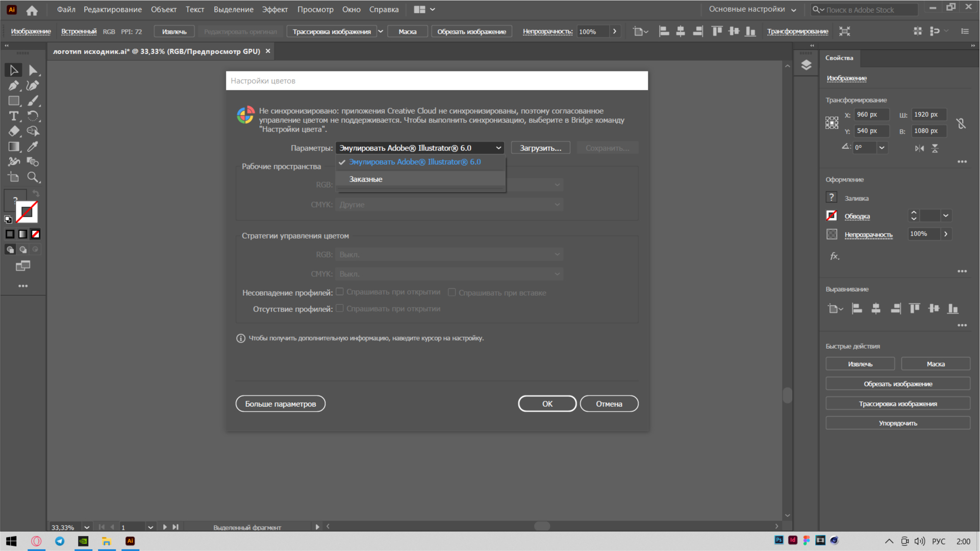Expand the Image Trace presets arrow
The width and height of the screenshot is (980, 551).
click(x=381, y=32)
